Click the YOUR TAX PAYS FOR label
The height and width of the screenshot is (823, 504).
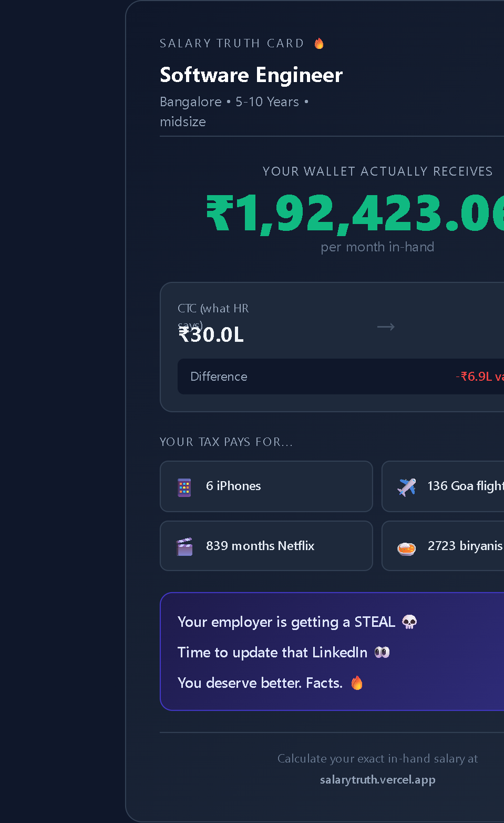[226, 442]
